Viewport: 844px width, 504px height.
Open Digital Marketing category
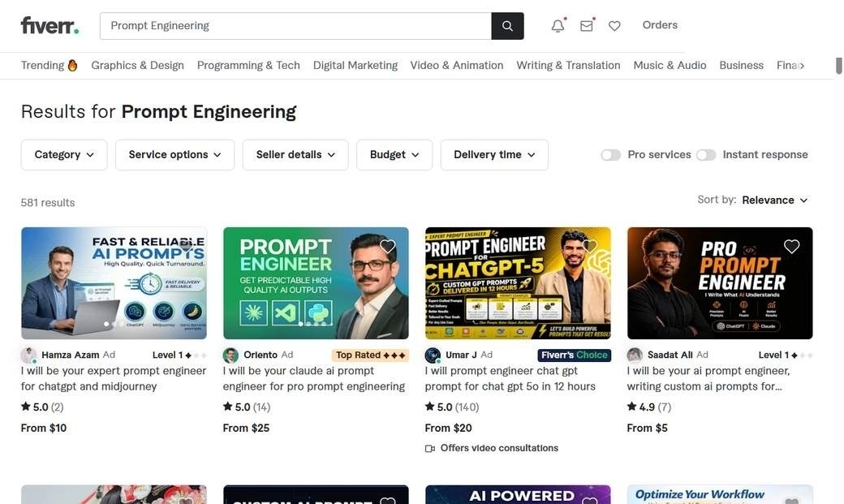click(355, 65)
